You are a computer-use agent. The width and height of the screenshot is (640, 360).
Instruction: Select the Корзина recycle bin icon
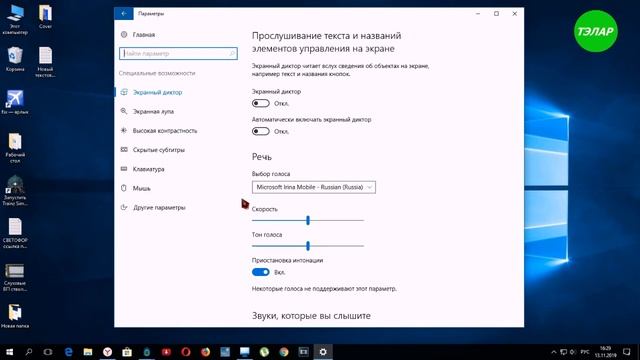click(15, 59)
